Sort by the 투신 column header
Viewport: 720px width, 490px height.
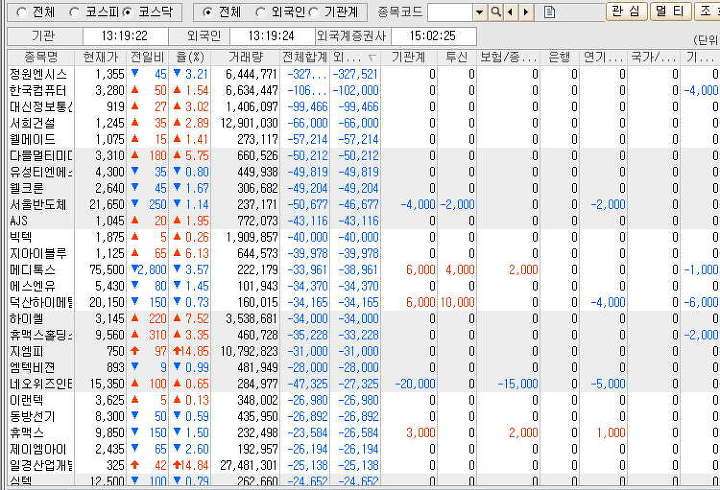pyautogui.click(x=457, y=57)
